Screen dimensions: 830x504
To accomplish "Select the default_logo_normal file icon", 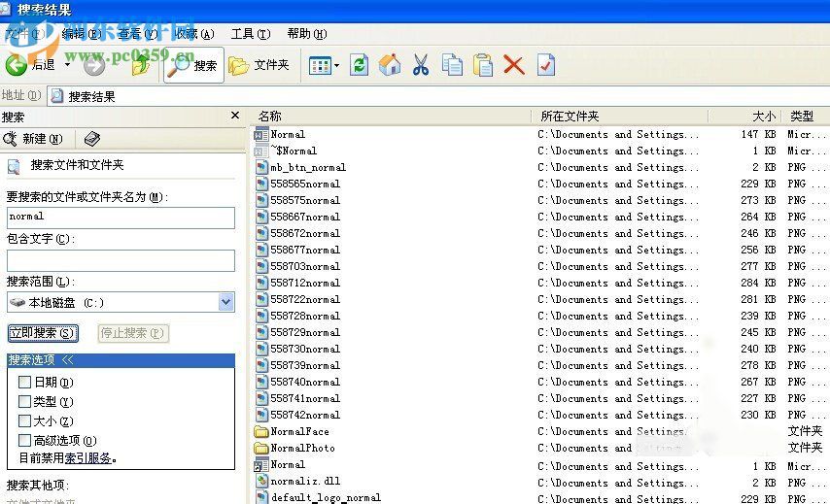I will (x=261, y=497).
